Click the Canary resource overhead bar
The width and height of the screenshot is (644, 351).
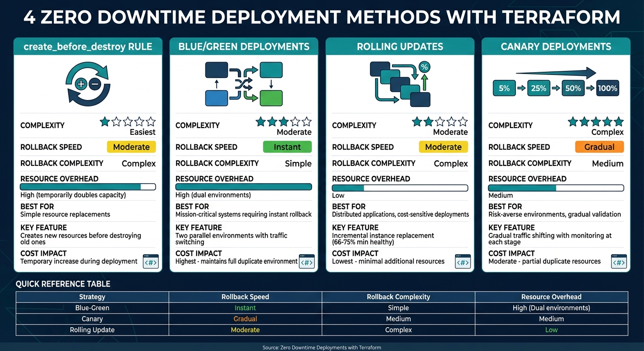click(x=556, y=188)
